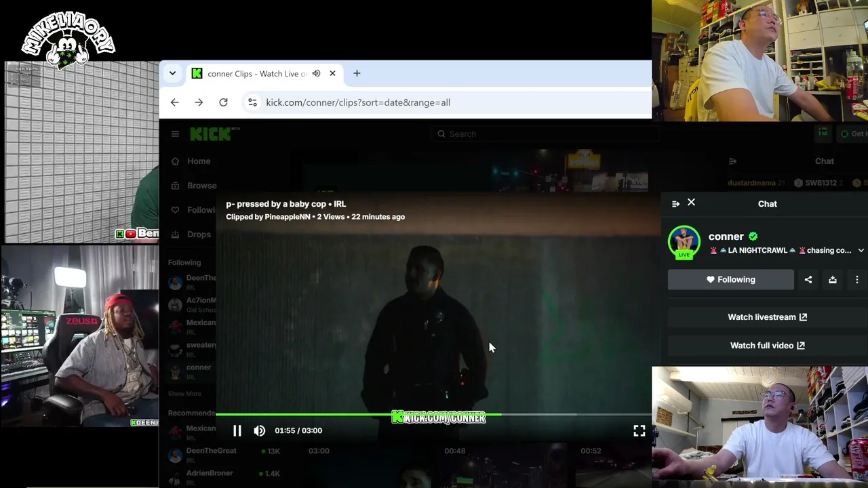This screenshot has width=868, height=488.
Task: Open Drops in Kick sidebar
Action: click(x=192, y=235)
